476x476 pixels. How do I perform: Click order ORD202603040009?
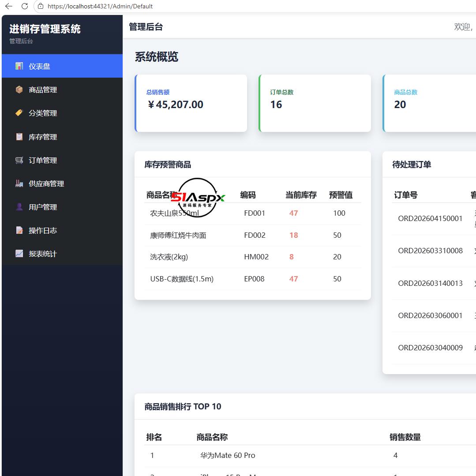(x=430, y=348)
